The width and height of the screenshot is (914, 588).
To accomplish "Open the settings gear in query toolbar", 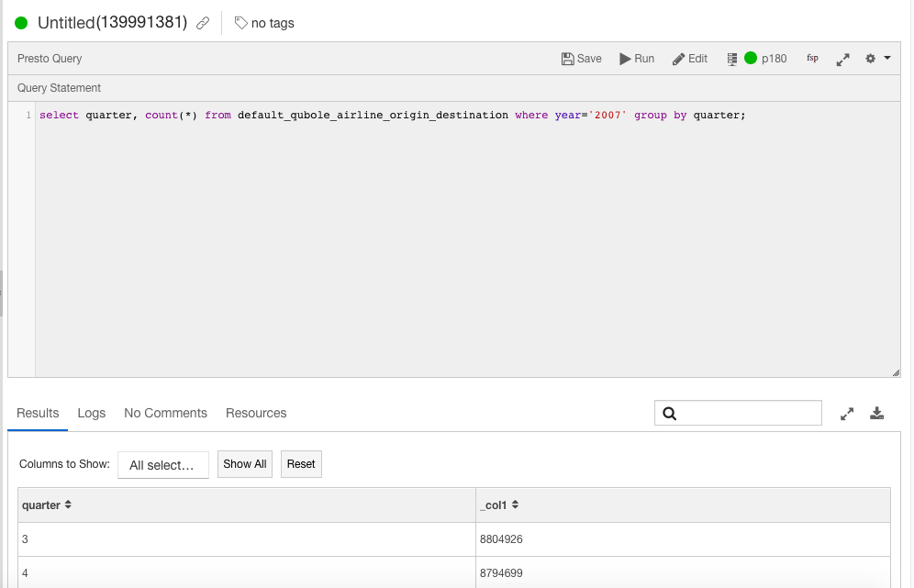I will (870, 59).
